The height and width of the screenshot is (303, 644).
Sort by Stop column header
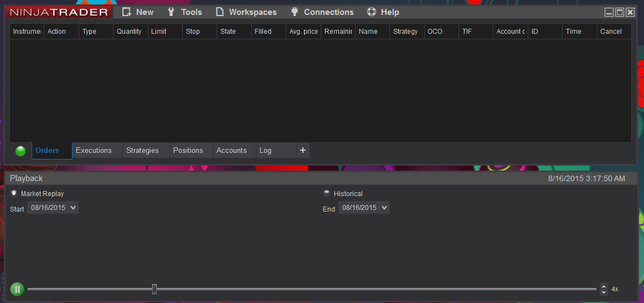click(199, 31)
